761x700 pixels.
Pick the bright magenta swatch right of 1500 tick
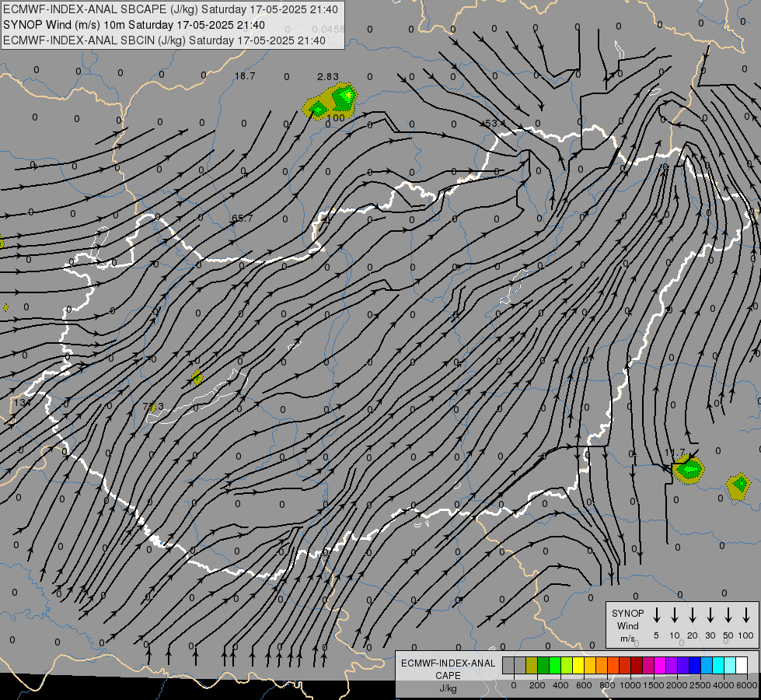(661, 665)
